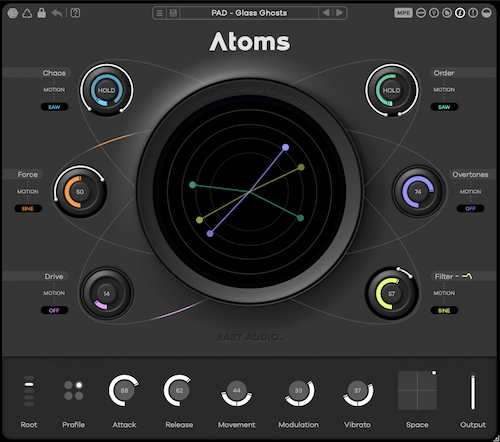Screen dimensions: 500x442
Task: Click the circle icon with horizontal bar
Action: [x=421, y=13]
